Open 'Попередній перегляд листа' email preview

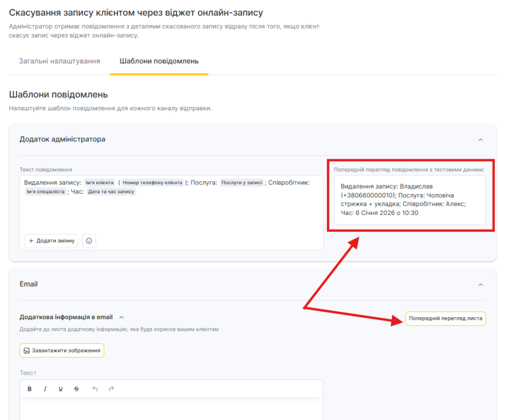click(x=445, y=318)
